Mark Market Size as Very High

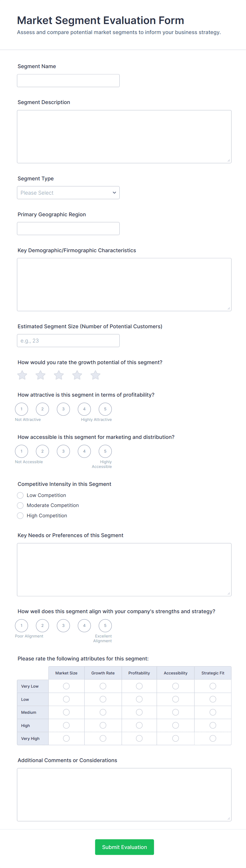[66, 738]
